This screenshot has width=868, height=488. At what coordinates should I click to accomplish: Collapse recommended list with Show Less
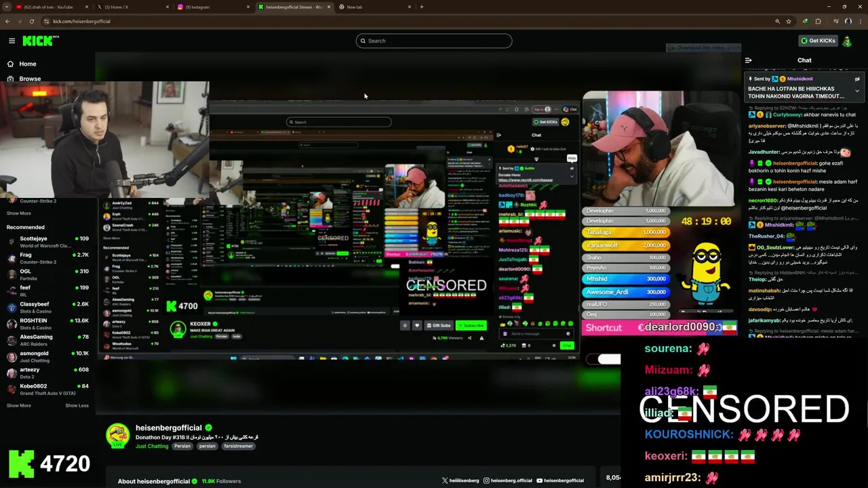77,405
